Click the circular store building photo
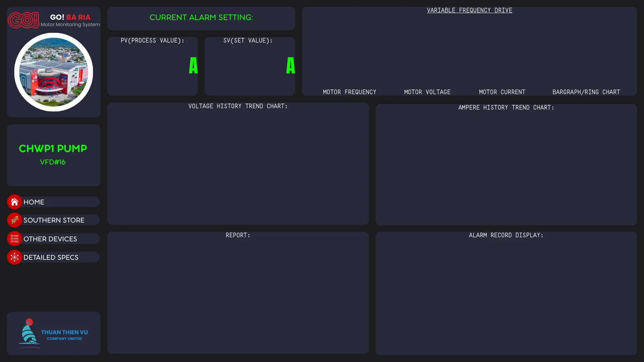Screen dimensions: 644x362 click(x=54, y=72)
